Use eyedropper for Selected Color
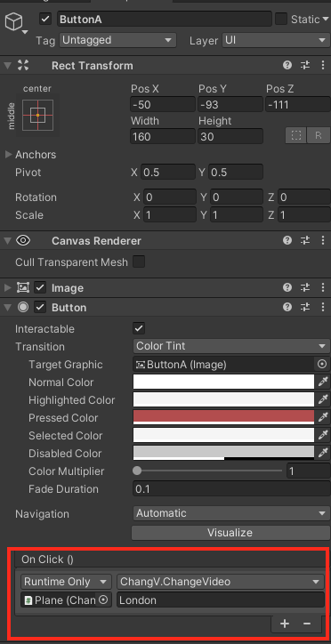This screenshot has height=644, width=331. 324,435
